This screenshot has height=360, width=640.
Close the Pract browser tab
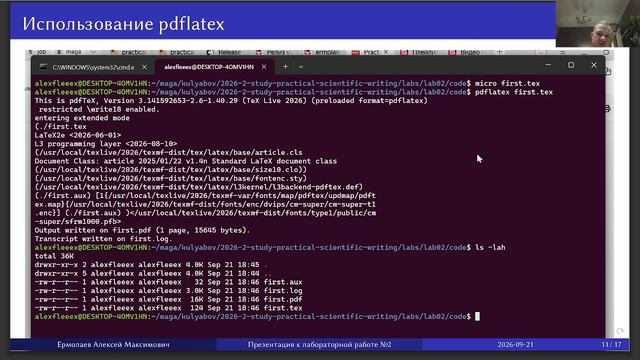point(386,52)
